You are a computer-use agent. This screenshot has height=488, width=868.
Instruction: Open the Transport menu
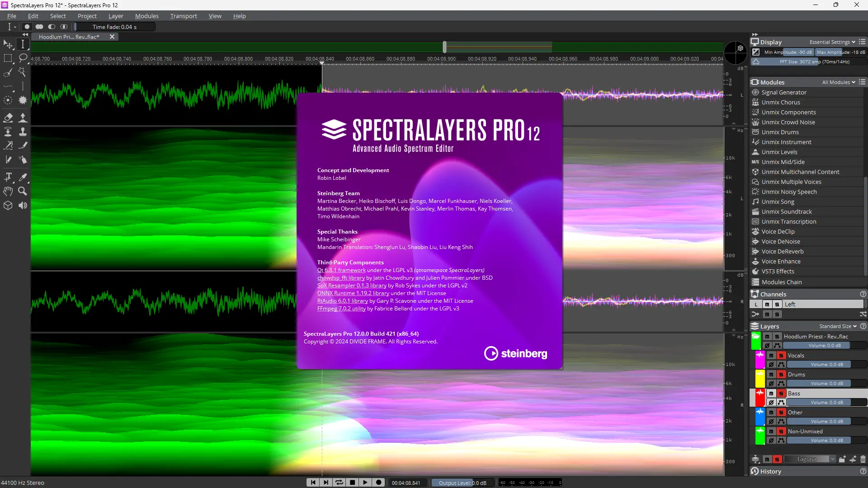pyautogui.click(x=183, y=16)
